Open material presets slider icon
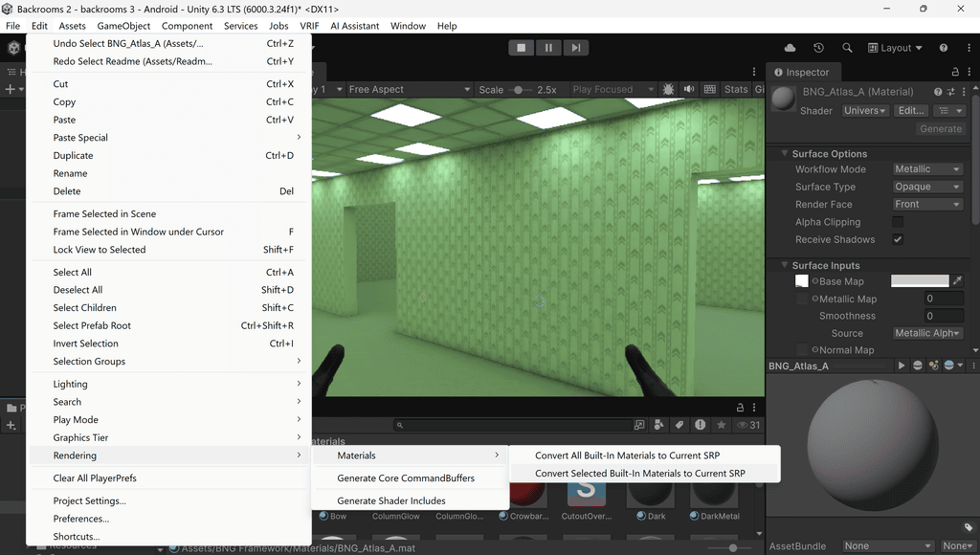Image resolution: width=980 pixels, height=555 pixels. pos(950,92)
